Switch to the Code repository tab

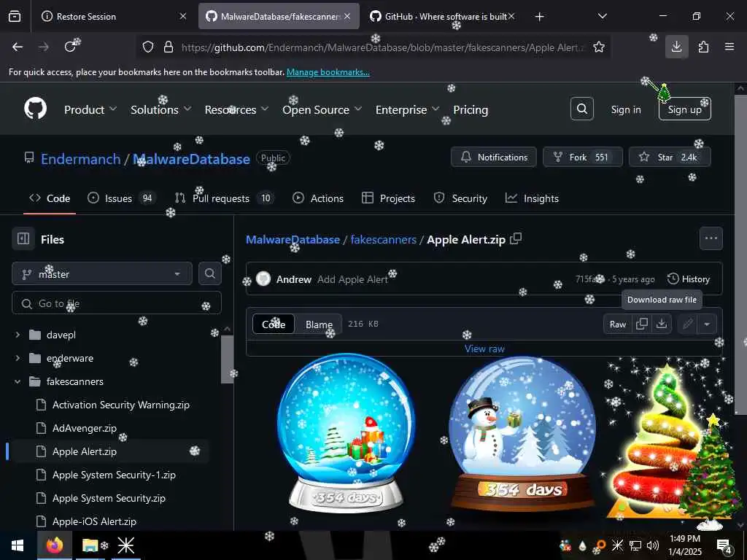click(x=50, y=198)
